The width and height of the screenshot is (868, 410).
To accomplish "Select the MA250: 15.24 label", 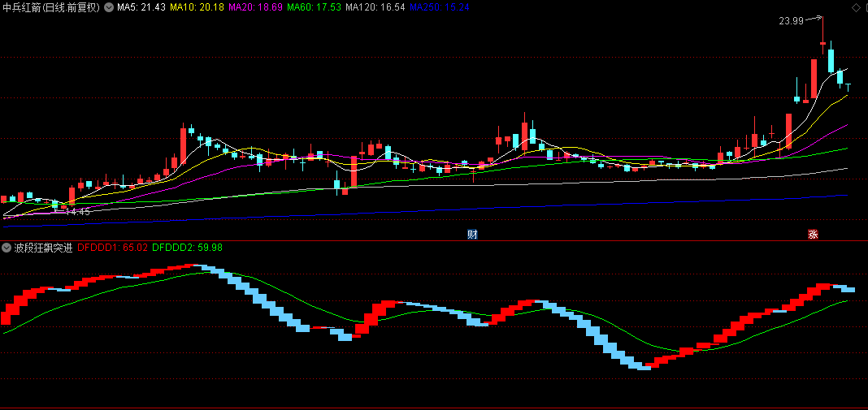I will click(440, 7).
